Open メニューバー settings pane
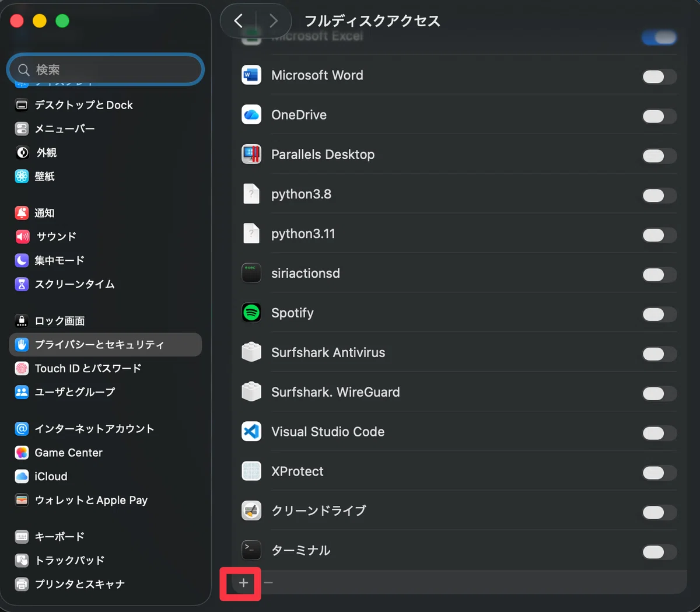Viewport: 700px width, 612px height. tap(106, 129)
